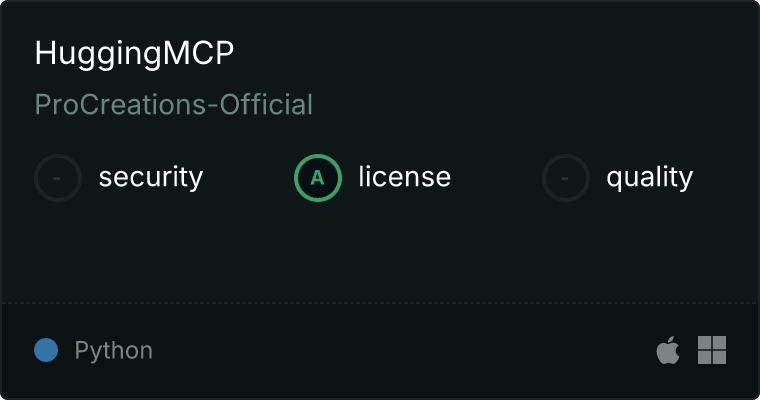The height and width of the screenshot is (400, 760).
Task: Click the dash inside the quality badge
Action: [x=565, y=178]
